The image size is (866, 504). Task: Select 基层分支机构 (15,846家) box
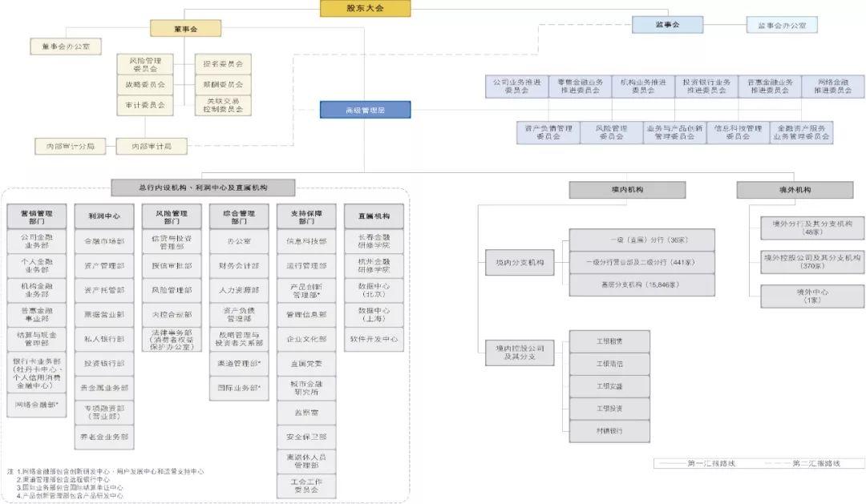pos(631,285)
